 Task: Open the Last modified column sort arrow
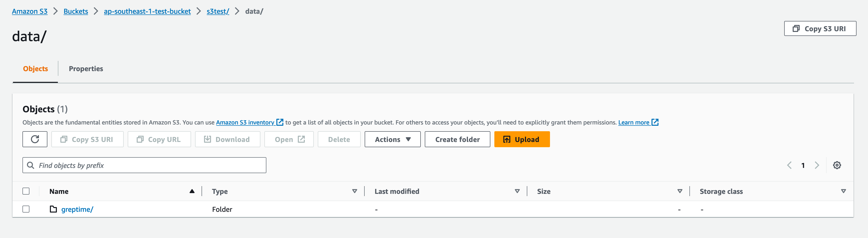tap(517, 191)
